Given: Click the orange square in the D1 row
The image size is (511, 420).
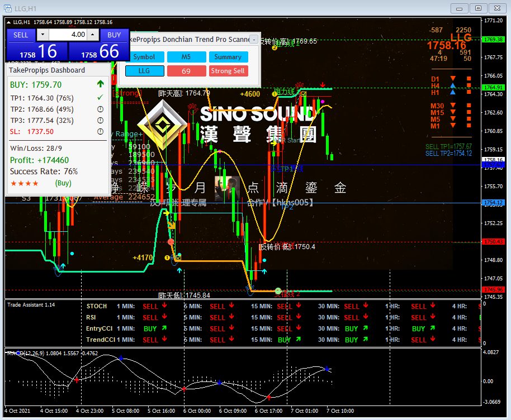Looking at the screenshot, I should point(469,78).
